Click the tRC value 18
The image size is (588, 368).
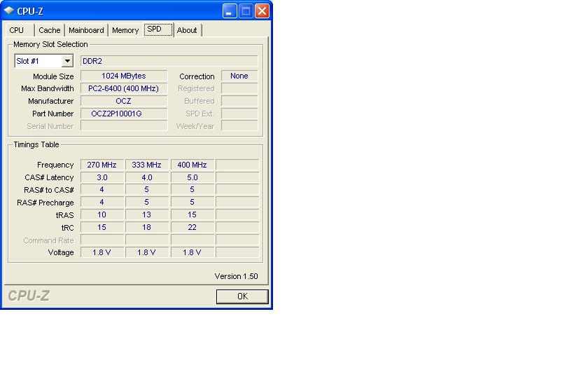(x=146, y=228)
